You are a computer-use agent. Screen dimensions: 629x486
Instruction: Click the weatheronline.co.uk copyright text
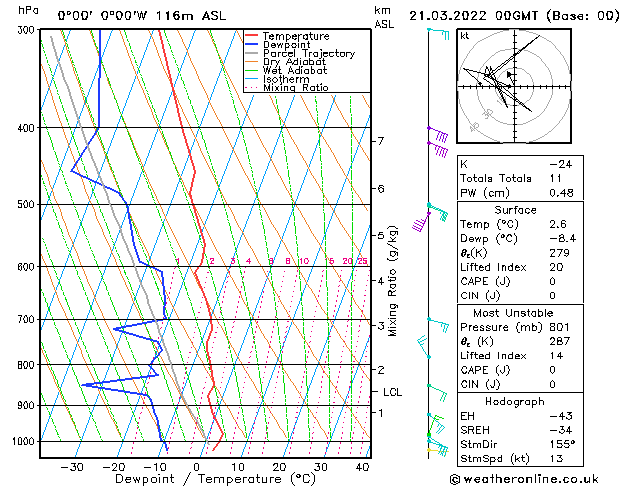524,479
